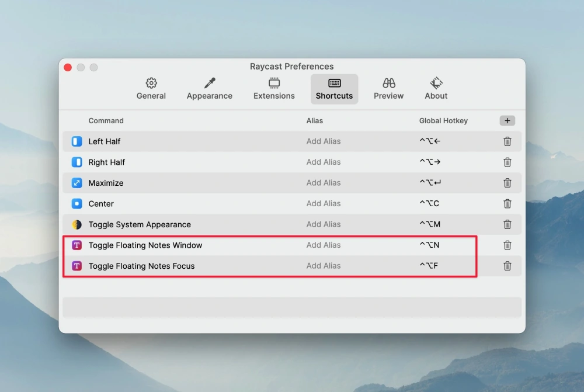
Task: Select the Maximize command name
Action: 106,183
